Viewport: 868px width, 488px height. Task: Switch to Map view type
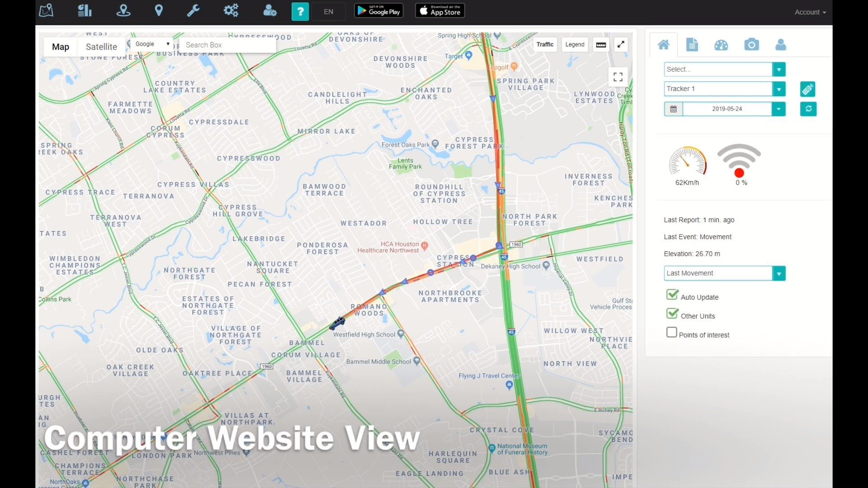pos(61,47)
